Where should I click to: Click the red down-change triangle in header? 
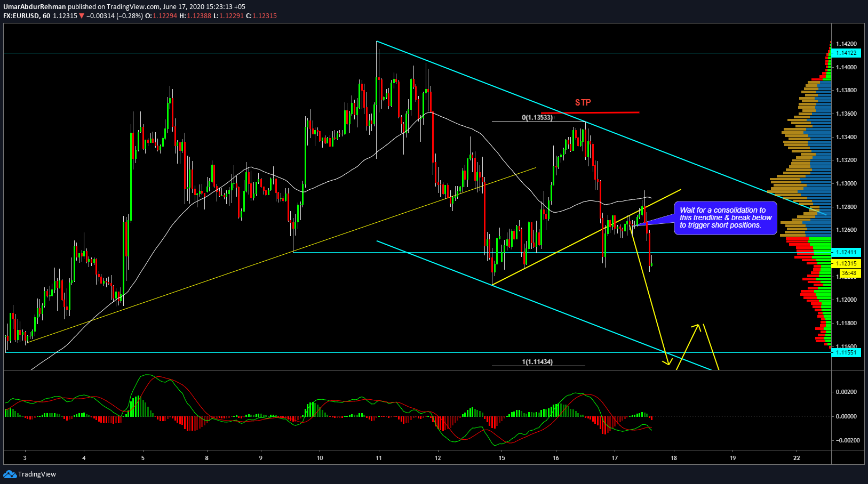pos(82,16)
